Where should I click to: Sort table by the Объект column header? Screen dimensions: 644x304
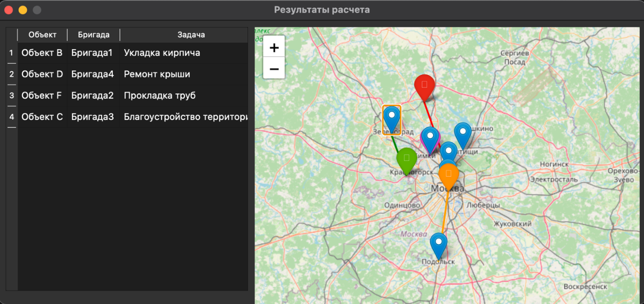[x=42, y=35]
